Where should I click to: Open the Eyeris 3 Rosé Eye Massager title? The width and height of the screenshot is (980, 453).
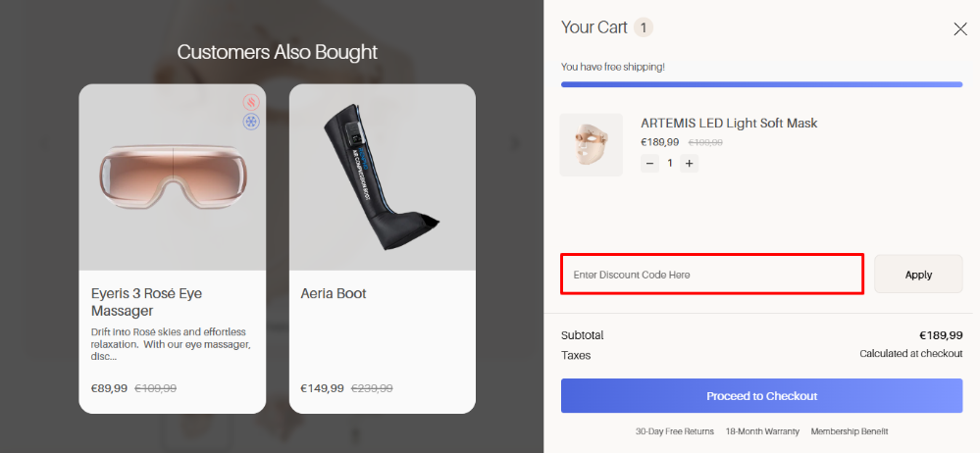[146, 302]
